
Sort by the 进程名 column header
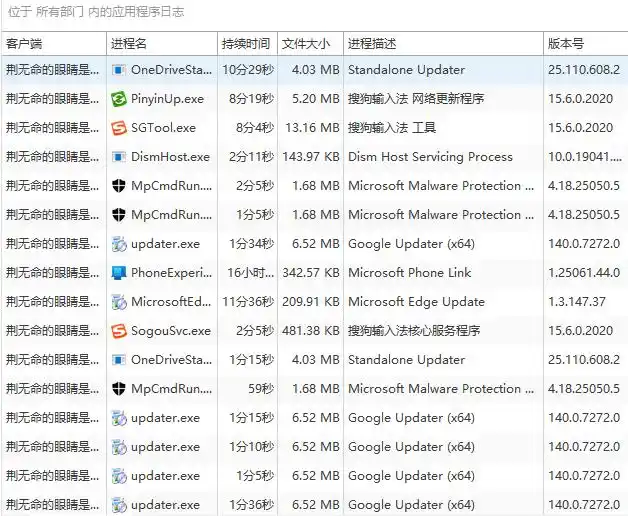click(162, 44)
